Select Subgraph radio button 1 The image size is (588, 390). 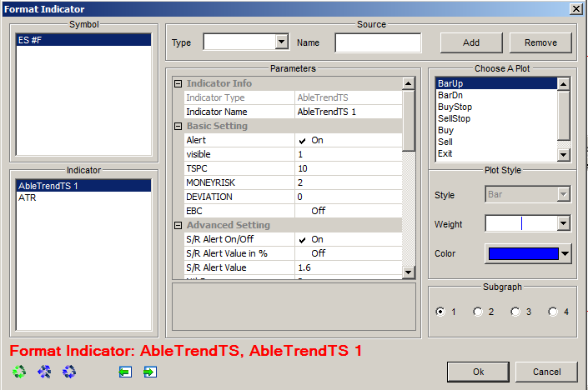[440, 312]
